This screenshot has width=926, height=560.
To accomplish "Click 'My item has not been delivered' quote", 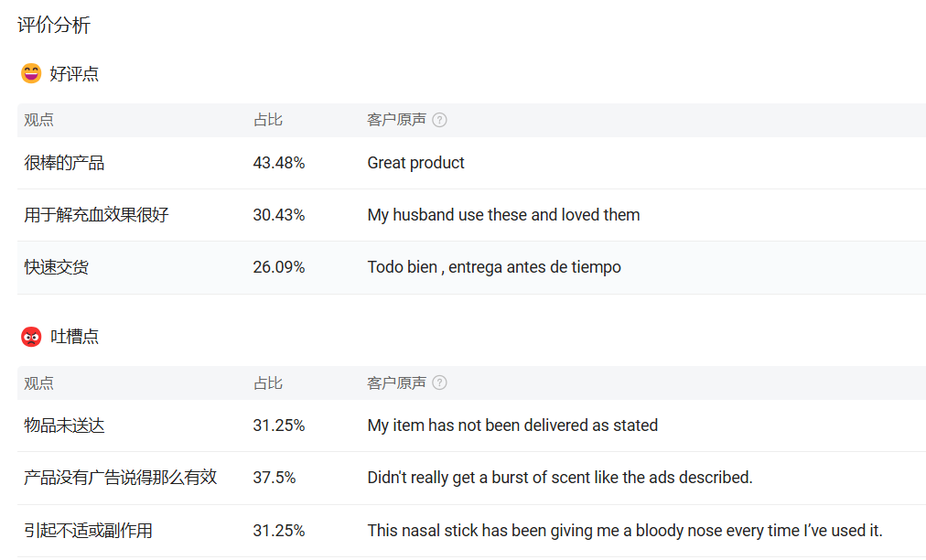I will (x=512, y=425).
